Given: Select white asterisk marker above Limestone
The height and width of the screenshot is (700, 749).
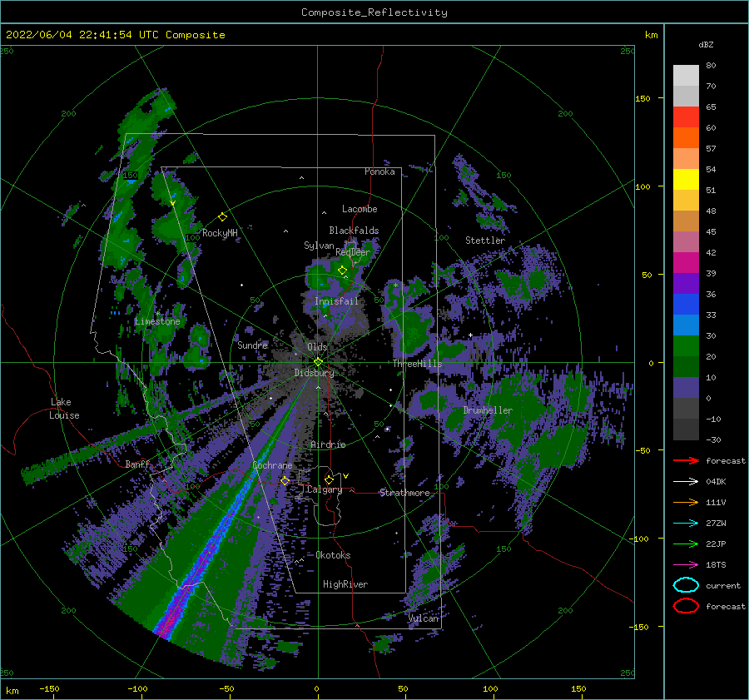Looking at the screenshot, I should click(158, 314).
